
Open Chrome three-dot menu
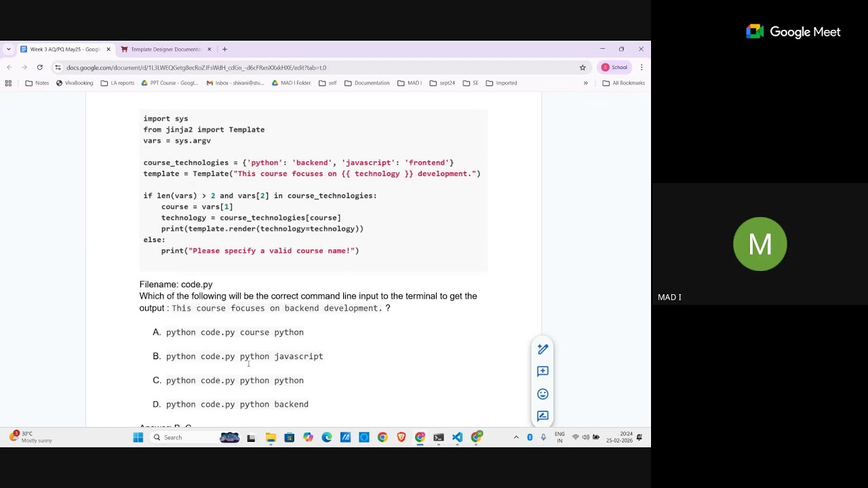coord(642,68)
